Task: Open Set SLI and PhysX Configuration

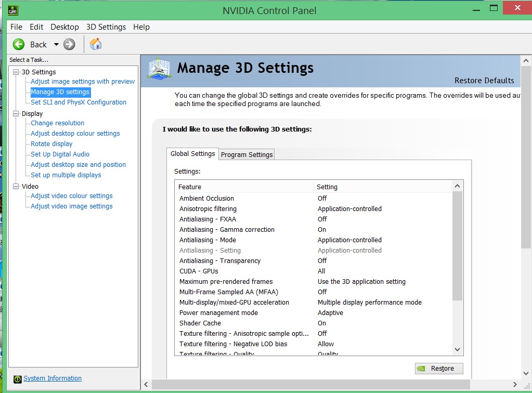Action: coord(79,102)
